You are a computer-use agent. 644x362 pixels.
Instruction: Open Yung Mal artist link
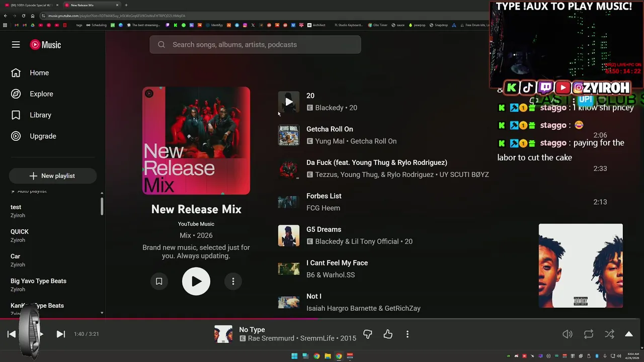(330, 141)
